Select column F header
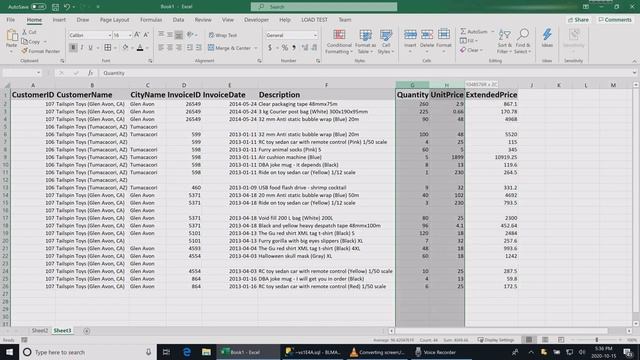The height and width of the screenshot is (360, 640). [x=326, y=85]
